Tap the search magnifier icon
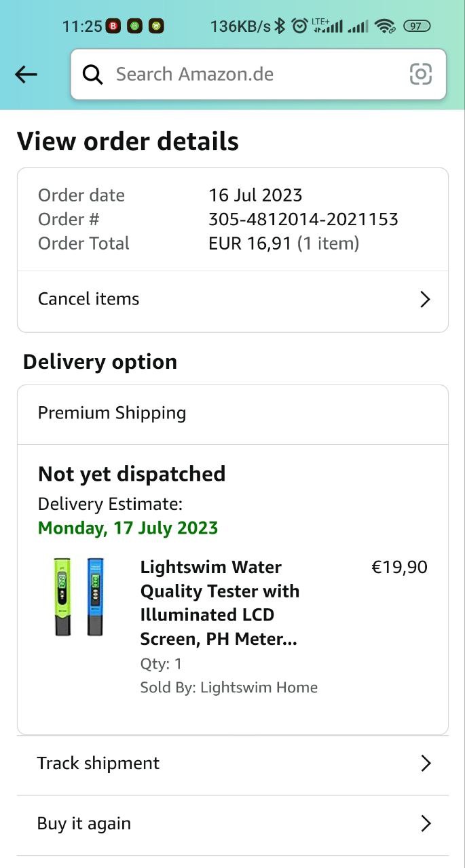Screen dimensions: 465x868 point(93,75)
